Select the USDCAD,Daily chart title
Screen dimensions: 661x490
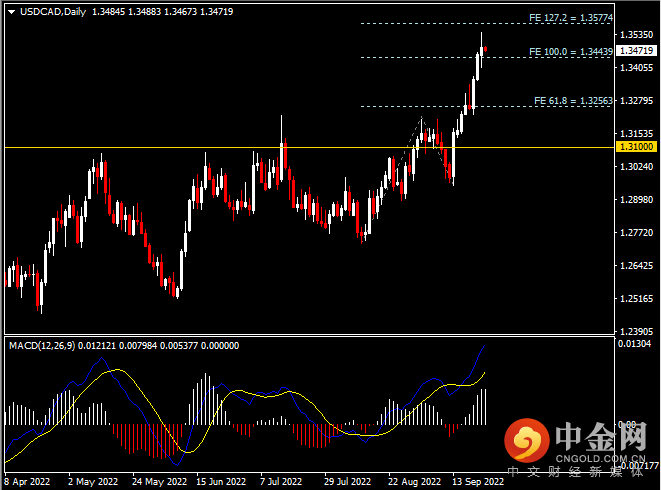(53, 12)
